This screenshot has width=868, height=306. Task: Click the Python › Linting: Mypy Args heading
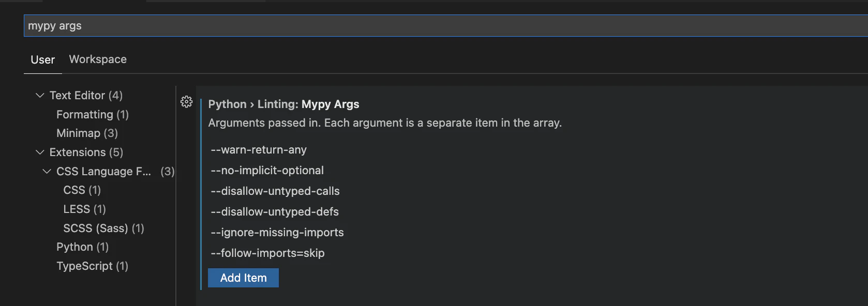[283, 104]
